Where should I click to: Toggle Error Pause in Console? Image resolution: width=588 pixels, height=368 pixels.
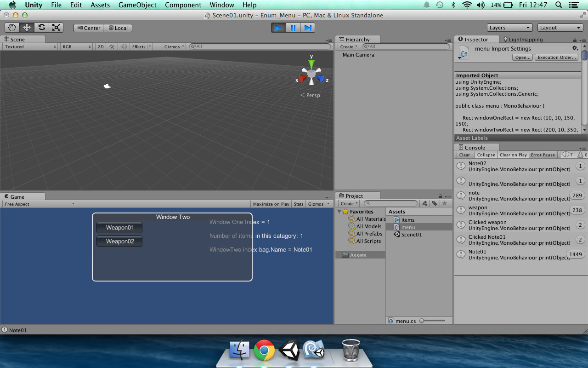pos(543,155)
